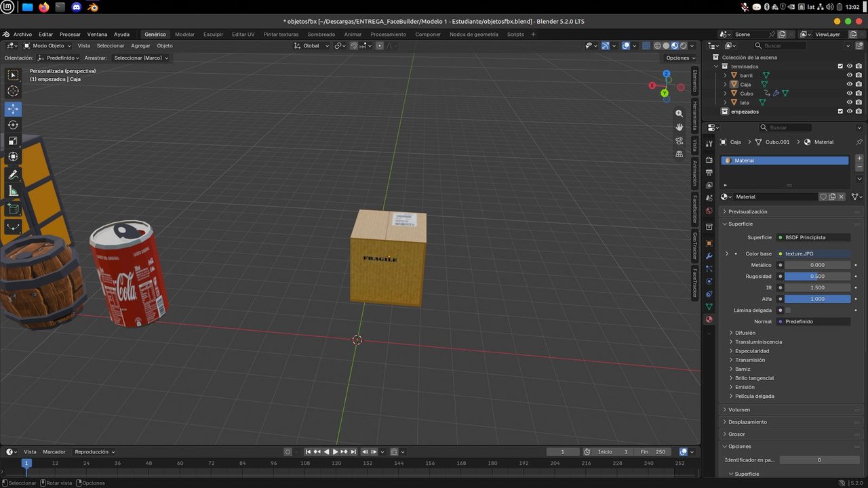Open the Agregar menu in viewport header

coord(140,45)
